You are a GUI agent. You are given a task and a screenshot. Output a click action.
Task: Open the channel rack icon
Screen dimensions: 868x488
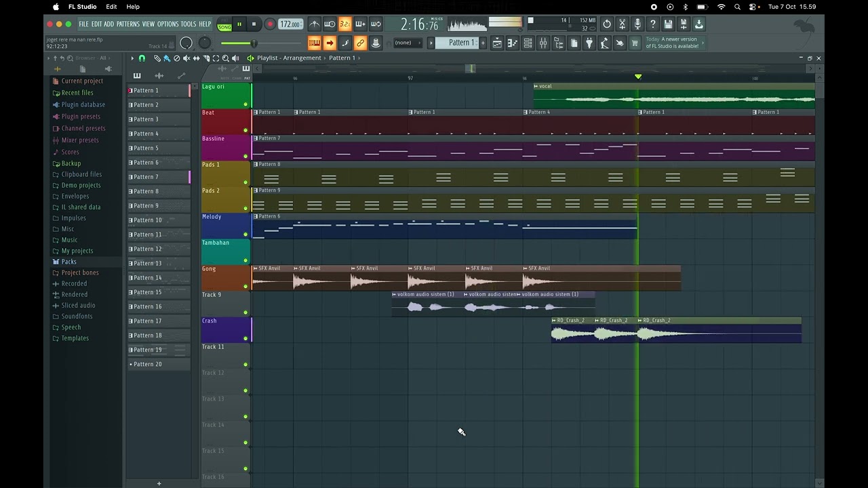(x=528, y=43)
